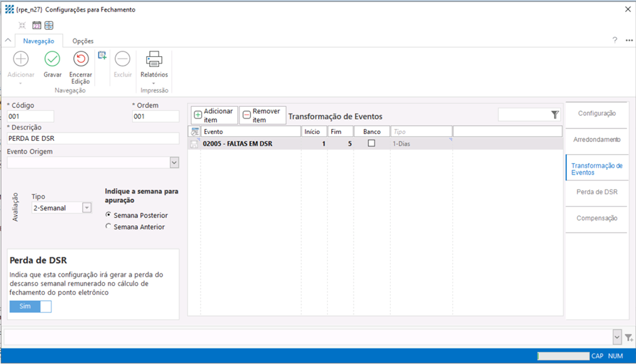
Task: Select the Semana Anterior radio button
Action: point(108,227)
